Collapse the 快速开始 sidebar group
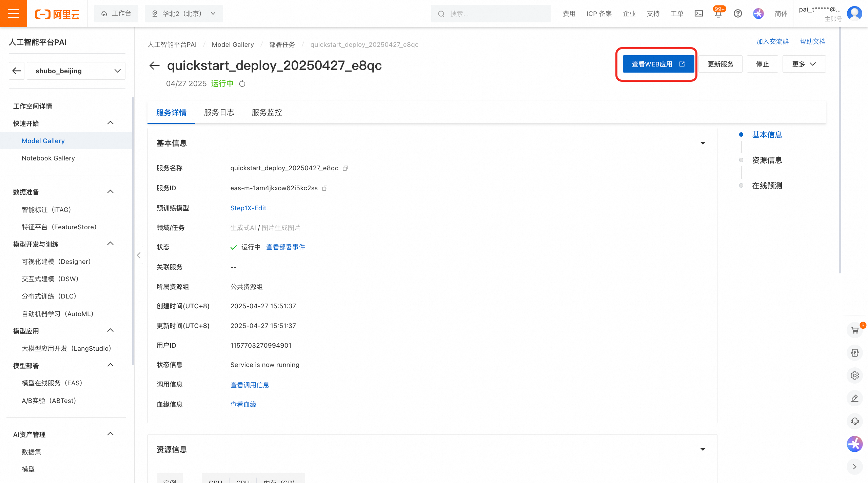Viewport: 868px width, 483px height. [111, 123]
